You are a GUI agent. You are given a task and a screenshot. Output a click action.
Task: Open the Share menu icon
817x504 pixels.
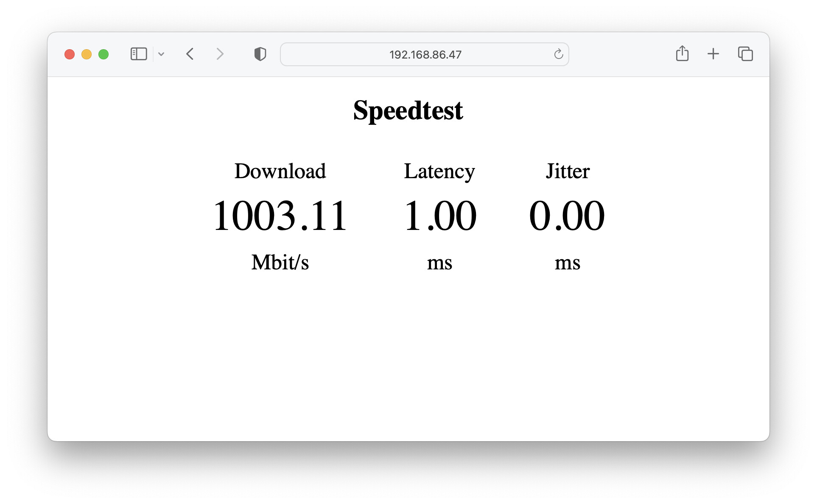pos(682,54)
